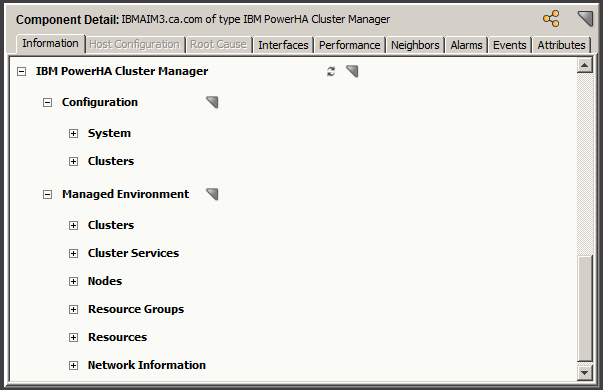Expand the Nodes entry
Image resolution: width=603 pixels, height=390 pixels.
click(x=73, y=282)
